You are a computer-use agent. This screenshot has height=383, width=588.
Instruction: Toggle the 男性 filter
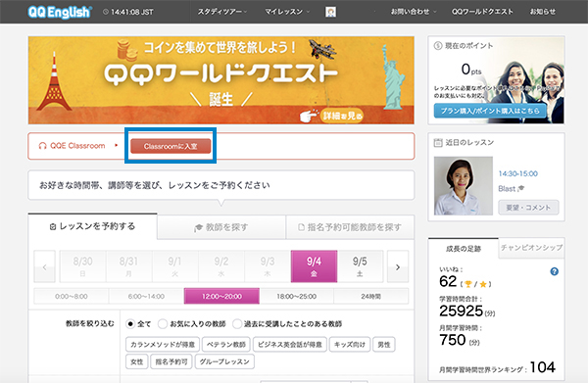coord(384,345)
